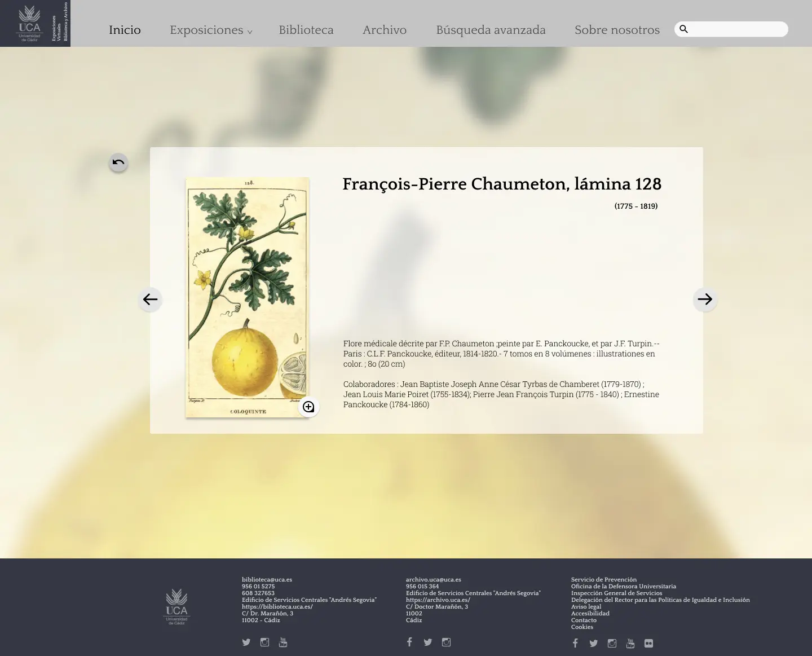812x656 pixels.
Task: Click the phone number 608 327653
Action: coord(258,593)
